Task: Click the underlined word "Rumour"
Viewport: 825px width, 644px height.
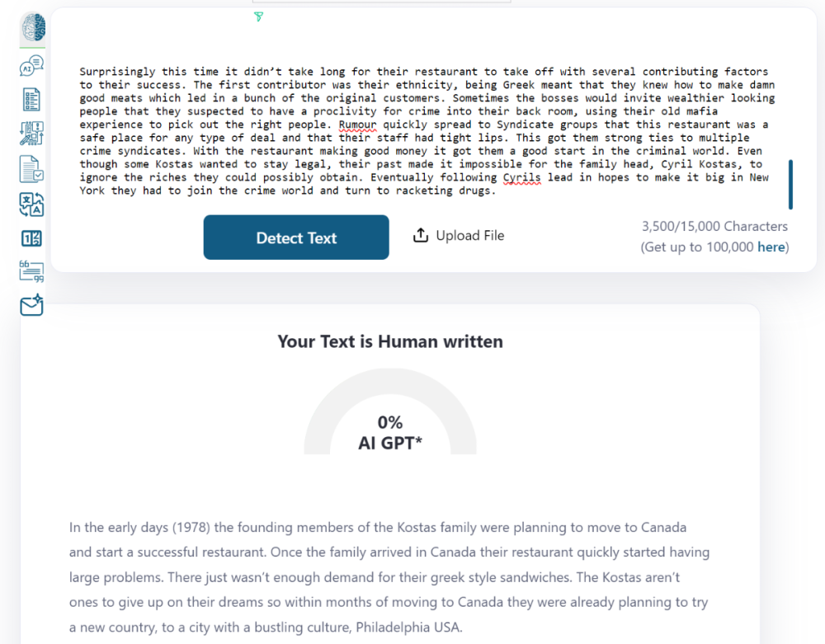Action: (357, 125)
